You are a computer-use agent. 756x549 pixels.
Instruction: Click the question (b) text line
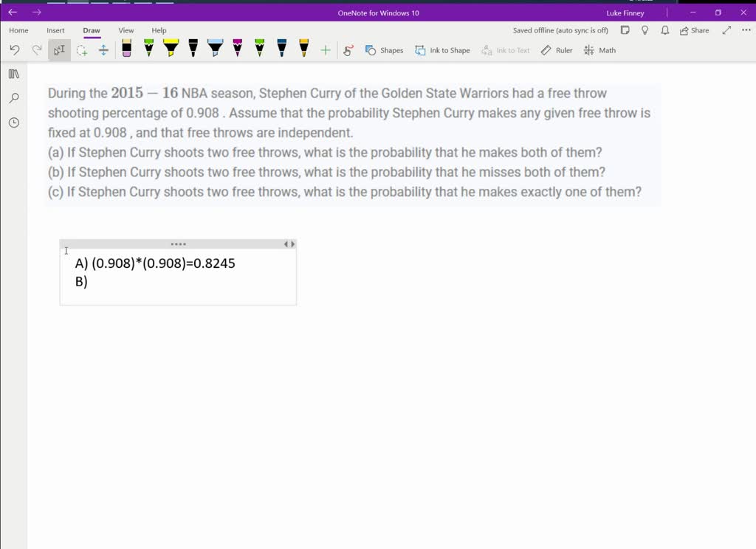pyautogui.click(x=326, y=172)
